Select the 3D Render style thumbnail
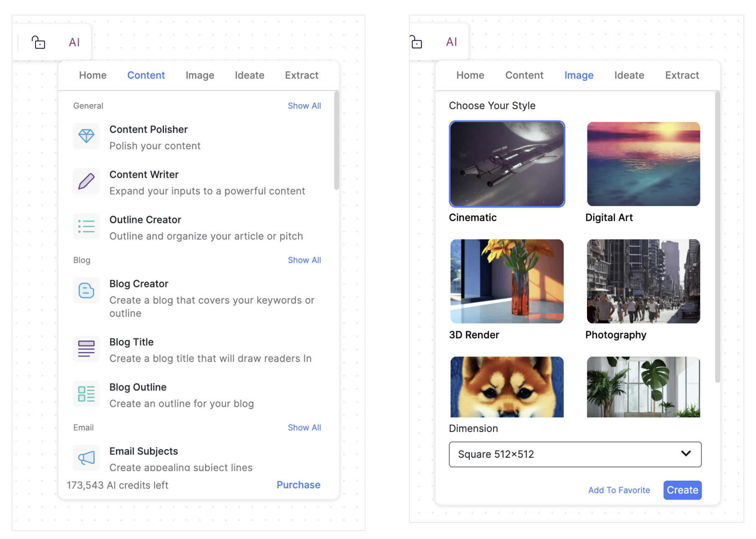This screenshot has width=756, height=539. 507,281
